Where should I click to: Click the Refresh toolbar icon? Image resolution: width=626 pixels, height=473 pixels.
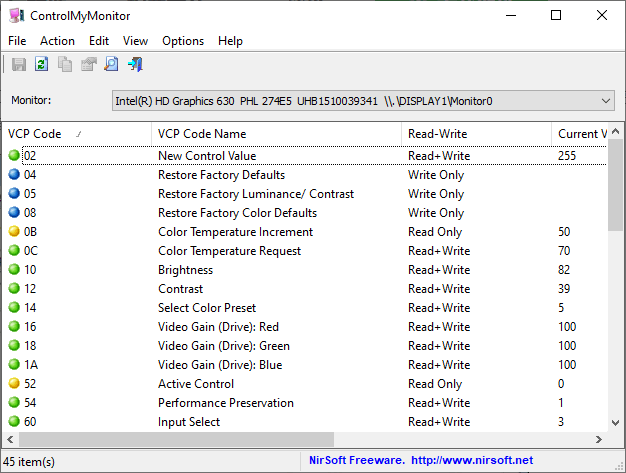pyautogui.click(x=42, y=65)
